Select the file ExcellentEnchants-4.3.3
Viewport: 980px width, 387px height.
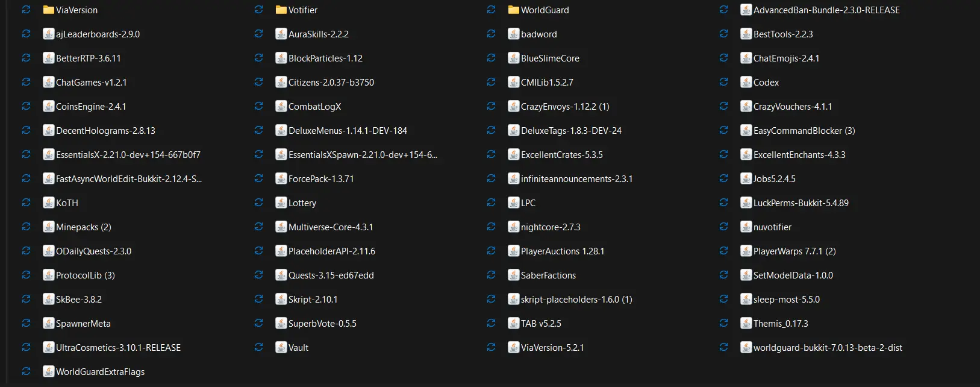tap(799, 155)
